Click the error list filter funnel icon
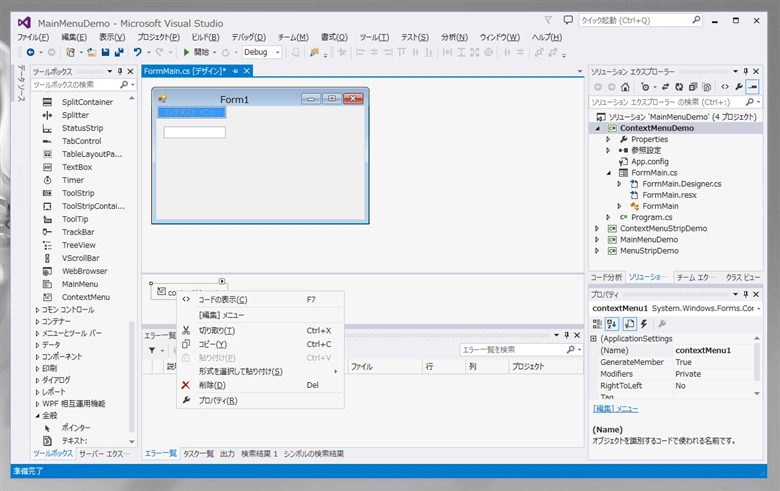Screen dimensions: 780x491 (x=152, y=350)
